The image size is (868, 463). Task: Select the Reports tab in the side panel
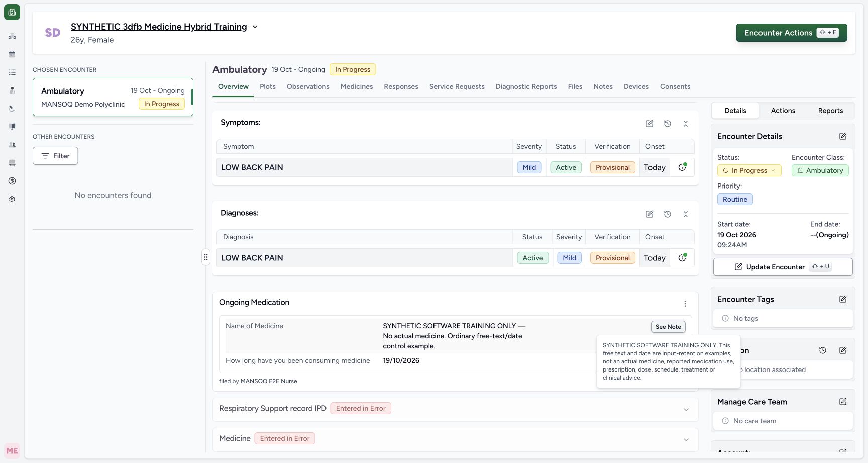(x=831, y=111)
